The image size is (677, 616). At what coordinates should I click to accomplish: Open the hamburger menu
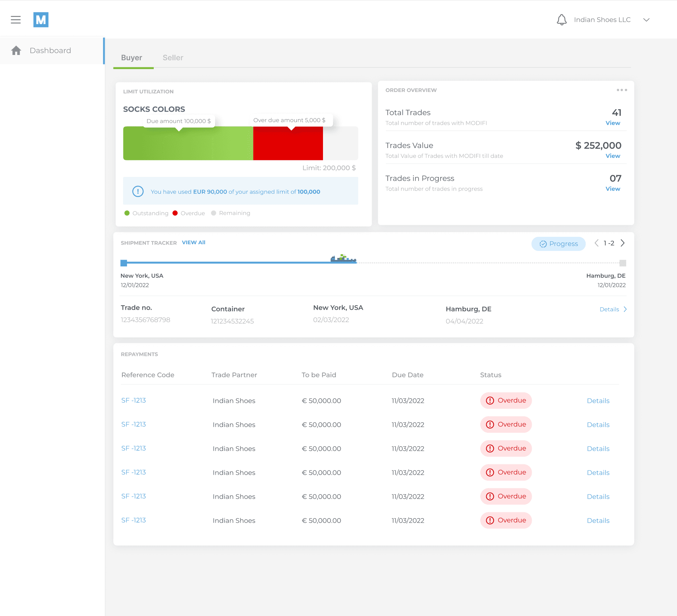[x=16, y=20]
